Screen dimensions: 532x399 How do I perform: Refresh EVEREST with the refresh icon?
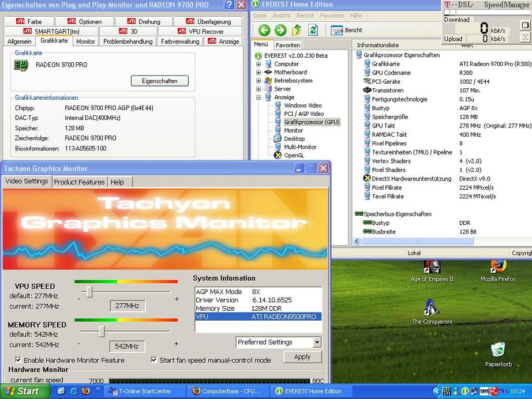[313, 30]
